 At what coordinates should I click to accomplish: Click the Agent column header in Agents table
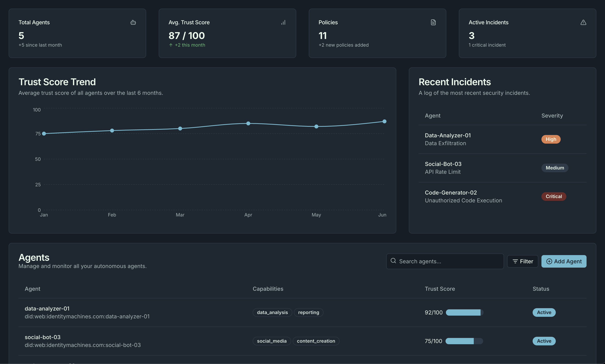click(32, 289)
